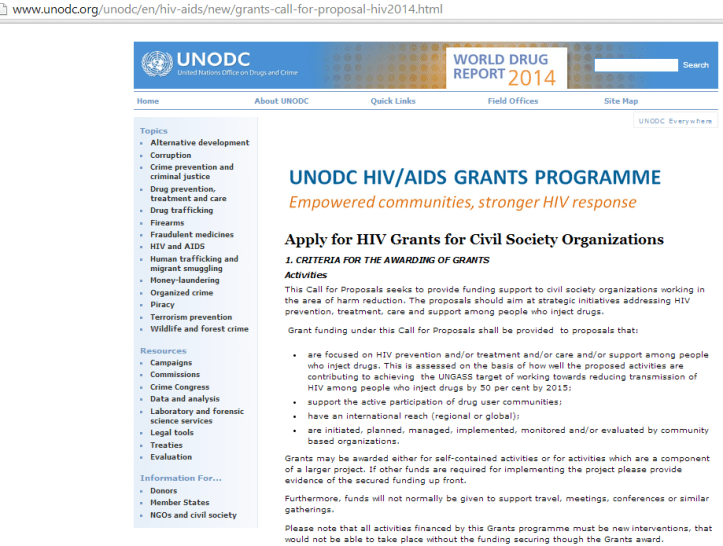
Task: Open the Quick Links menu
Action: pyautogui.click(x=393, y=101)
